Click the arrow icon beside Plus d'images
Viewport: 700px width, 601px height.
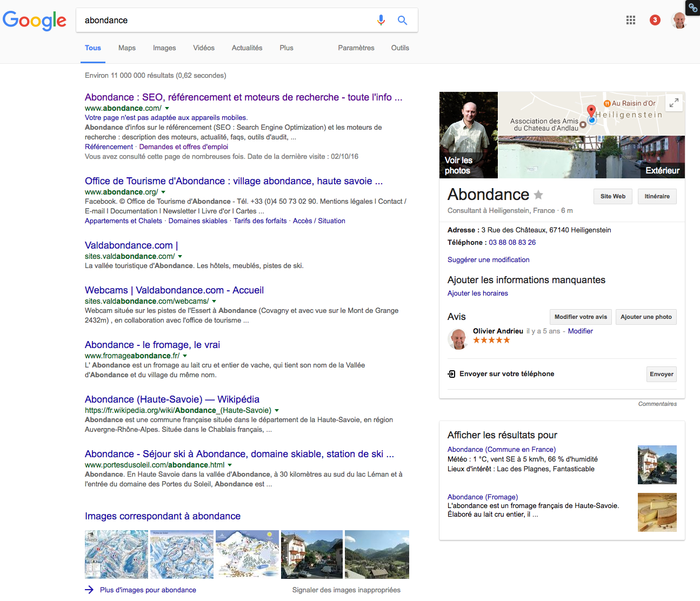tap(89, 590)
